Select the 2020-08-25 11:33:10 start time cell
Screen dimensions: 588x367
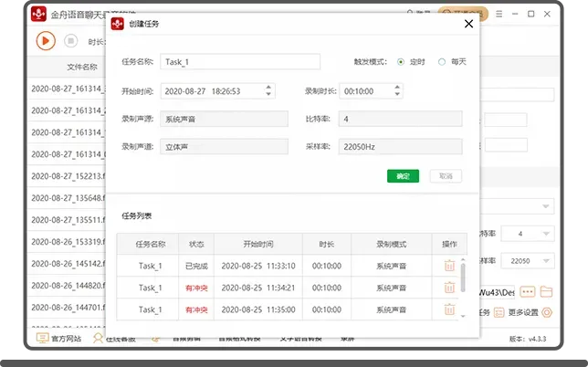click(x=258, y=266)
